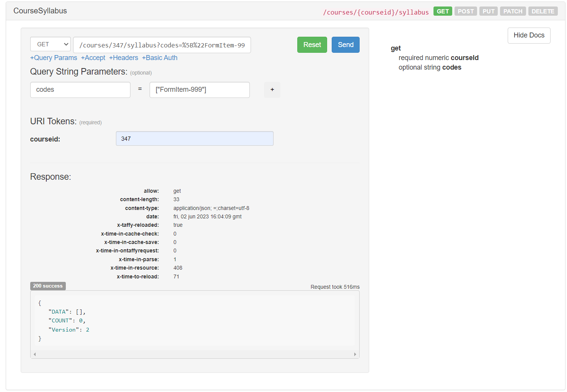
Task: Open the HTTP method GET dropdown
Action: point(51,44)
